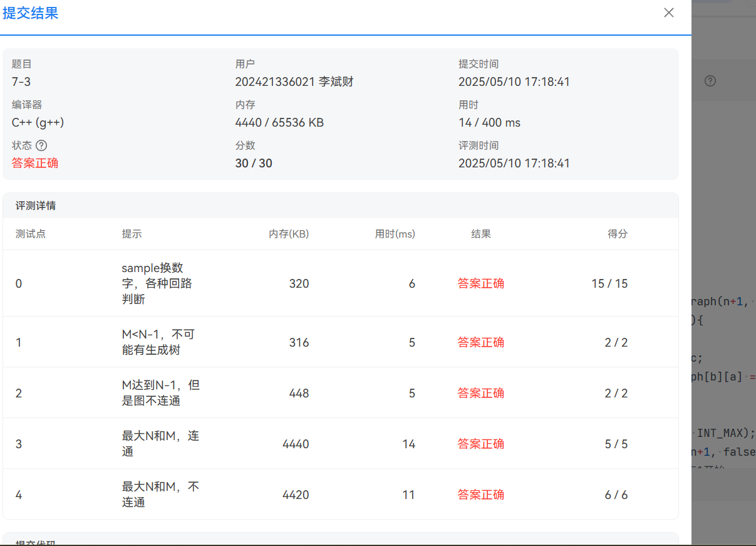
Task: Click the 内存(KB) column header
Action: point(289,234)
